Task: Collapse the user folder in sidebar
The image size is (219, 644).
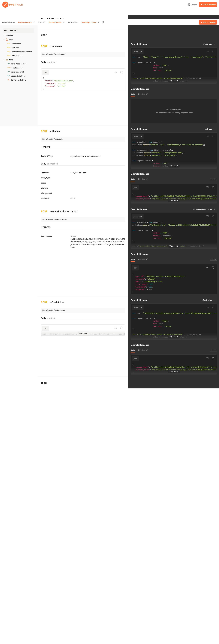Action: [3, 40]
